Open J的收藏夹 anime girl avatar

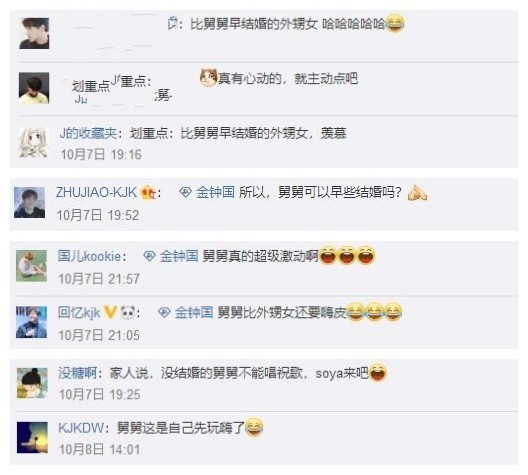[33, 142]
